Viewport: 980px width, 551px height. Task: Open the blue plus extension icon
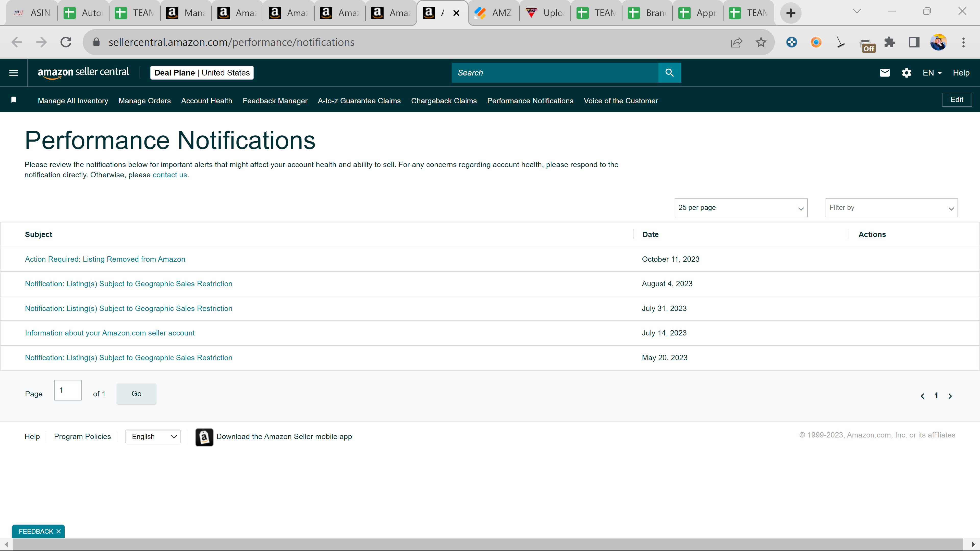[792, 42]
